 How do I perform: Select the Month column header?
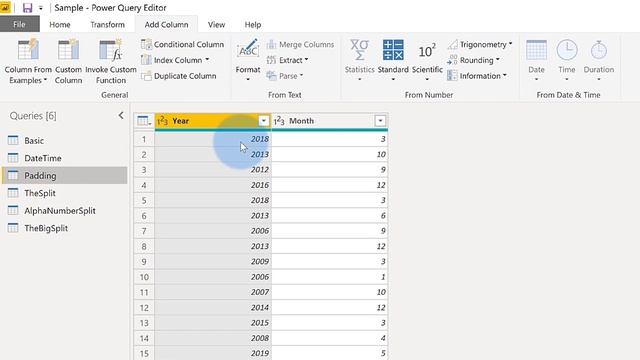click(x=329, y=121)
